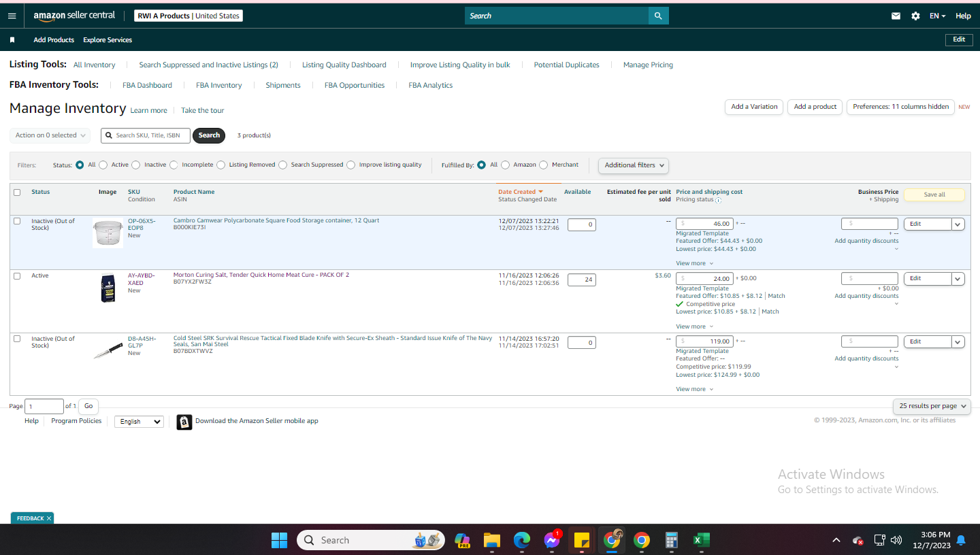Select the Search Suppressed filter radio
The height and width of the screenshot is (555, 980).
pyautogui.click(x=282, y=165)
